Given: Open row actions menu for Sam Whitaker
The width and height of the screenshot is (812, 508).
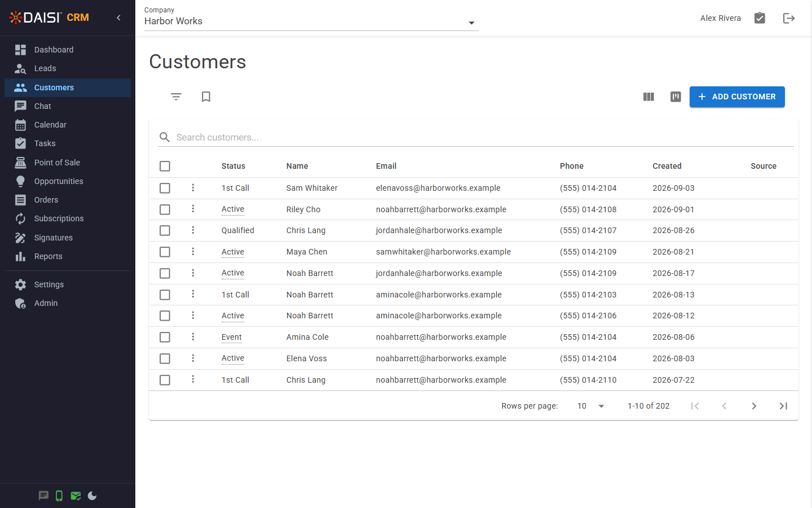Looking at the screenshot, I should [193, 187].
